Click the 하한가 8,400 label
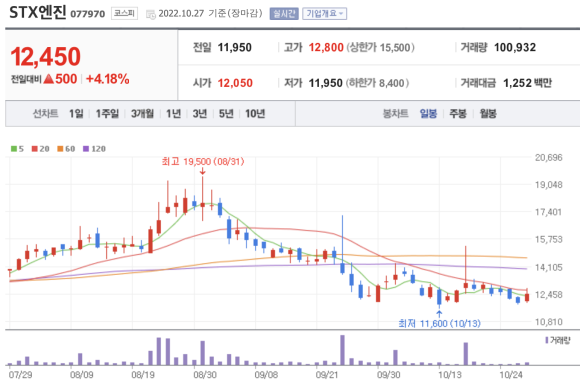 point(377,83)
